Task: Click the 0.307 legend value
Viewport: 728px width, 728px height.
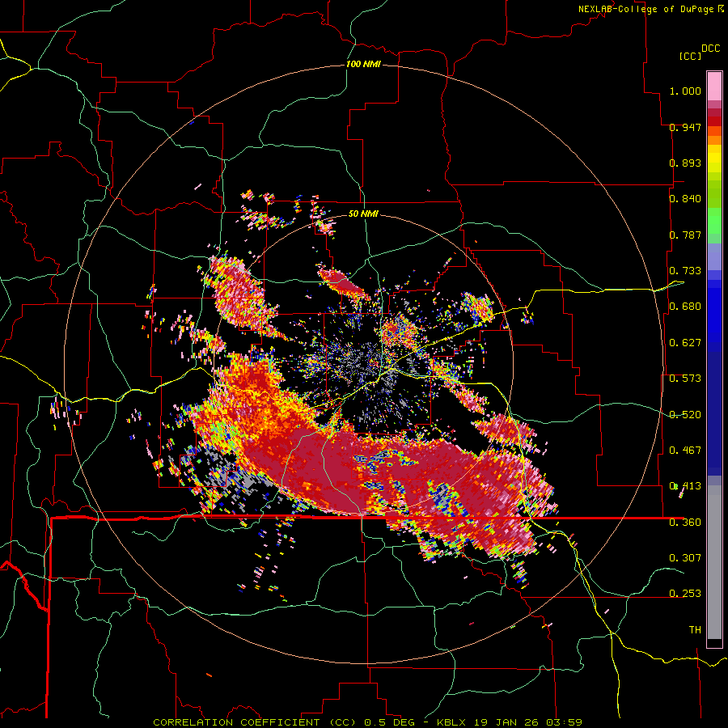Action: (x=685, y=558)
